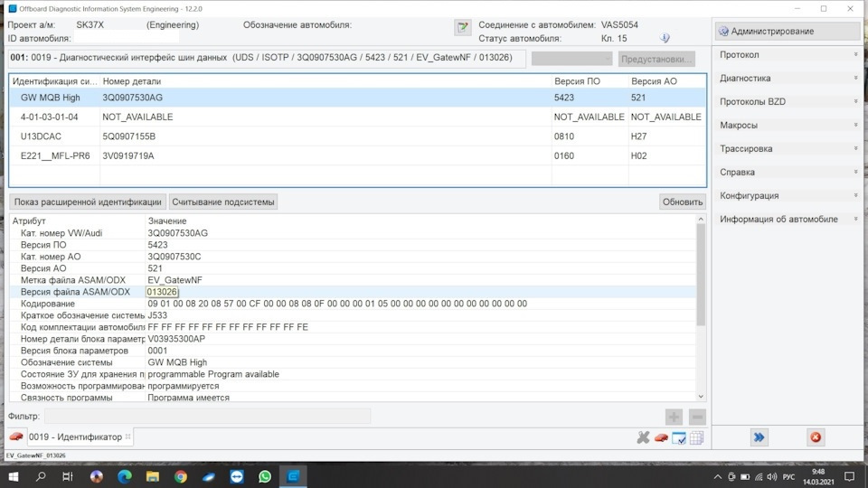Open Microsoft Edge from the taskbar
The height and width of the screenshot is (488, 868).
click(125, 476)
